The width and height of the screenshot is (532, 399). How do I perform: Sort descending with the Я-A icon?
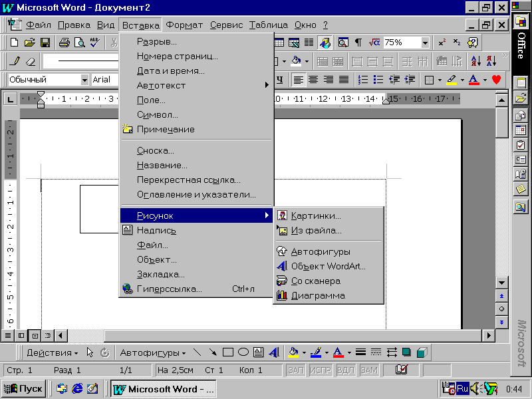[x=491, y=61]
